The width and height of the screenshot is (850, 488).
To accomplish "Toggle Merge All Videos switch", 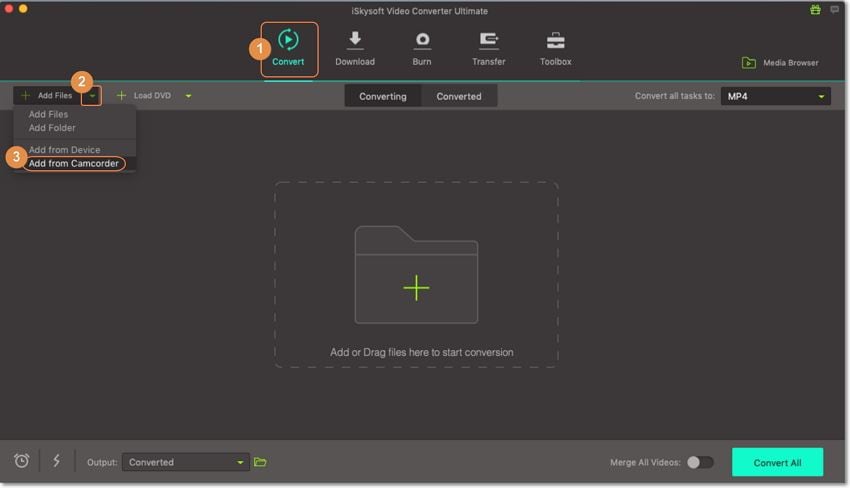I will (700, 462).
